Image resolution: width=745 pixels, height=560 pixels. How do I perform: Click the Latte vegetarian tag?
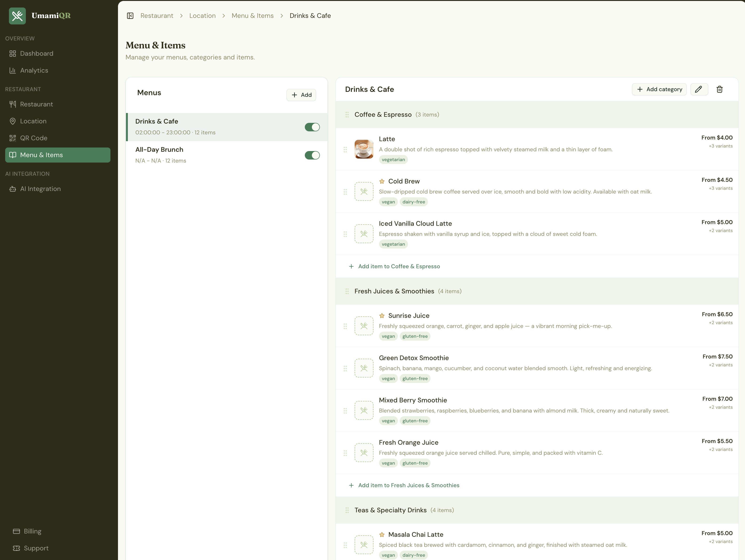click(x=393, y=159)
